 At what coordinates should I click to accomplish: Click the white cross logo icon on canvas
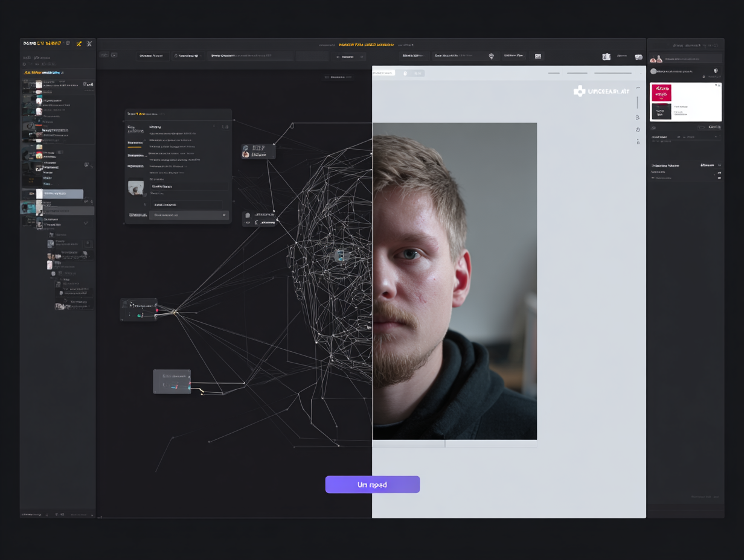tap(579, 91)
